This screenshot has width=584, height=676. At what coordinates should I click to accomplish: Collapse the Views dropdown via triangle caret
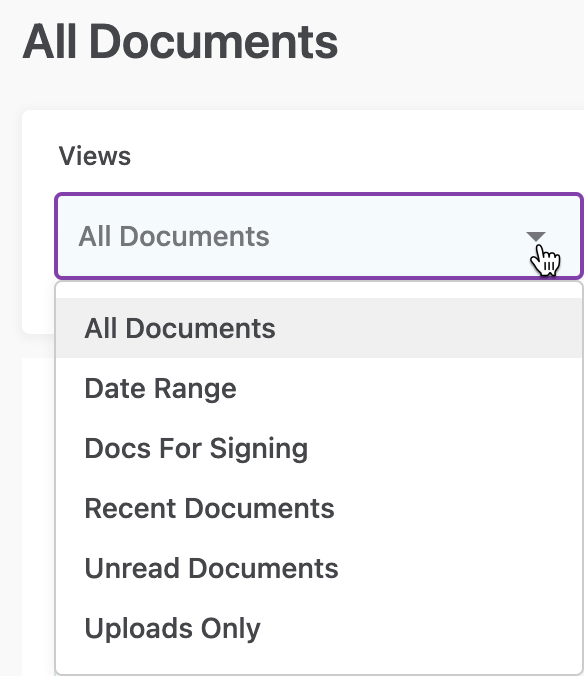pos(536,237)
